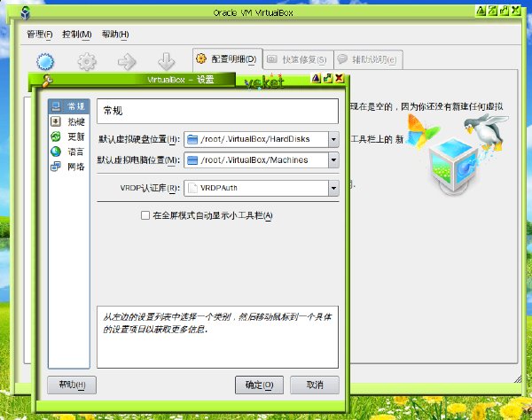Click the 常规 heading text box
The image size is (532, 420).
click(217, 111)
